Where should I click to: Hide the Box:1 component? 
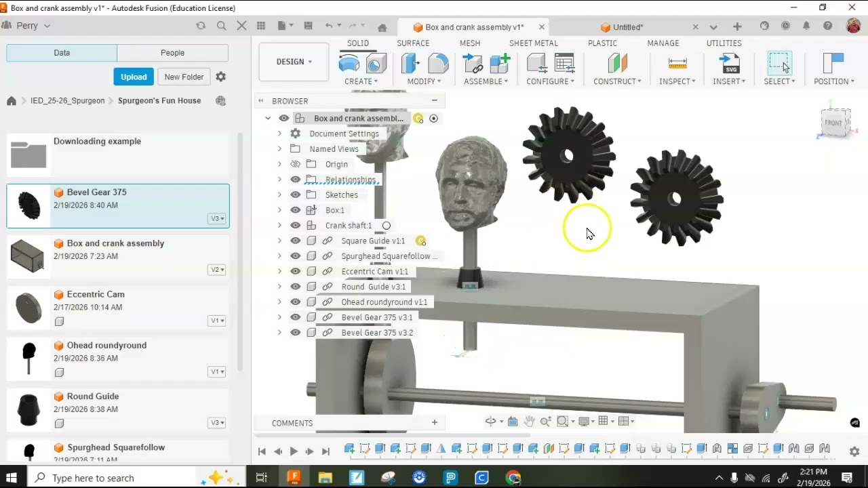click(295, 210)
